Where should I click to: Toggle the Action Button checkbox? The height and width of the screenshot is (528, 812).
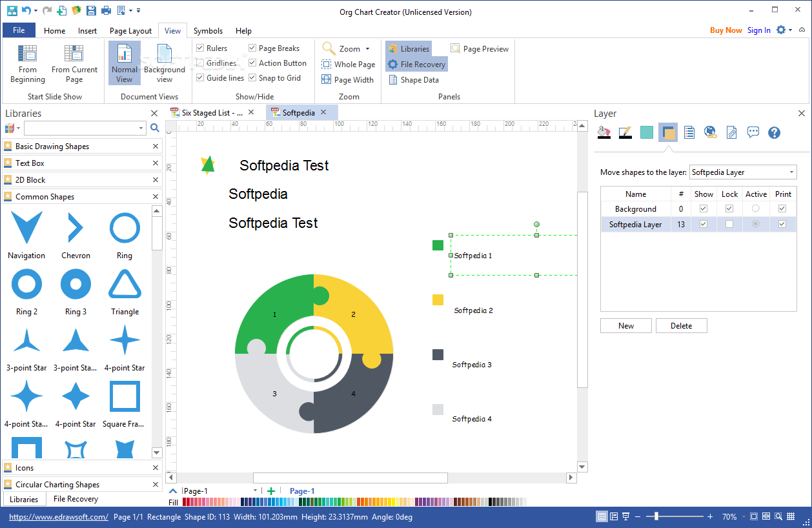click(252, 63)
